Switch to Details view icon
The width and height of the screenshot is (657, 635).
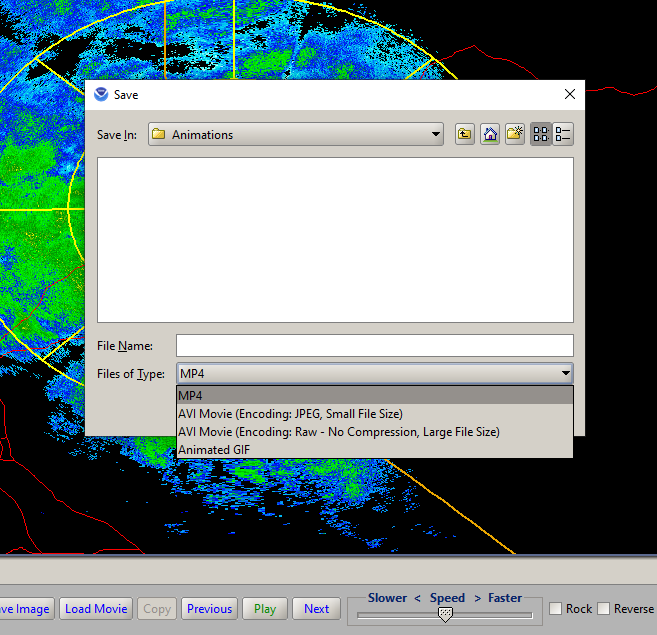tap(563, 135)
